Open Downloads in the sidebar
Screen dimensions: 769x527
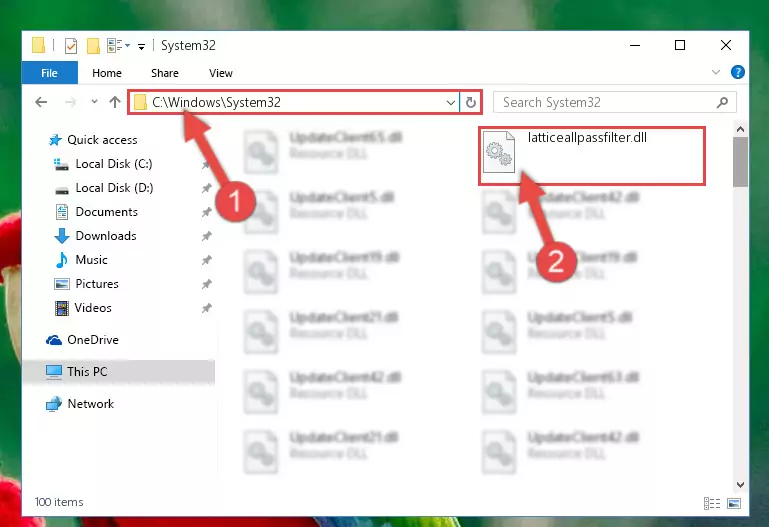[x=96, y=236]
